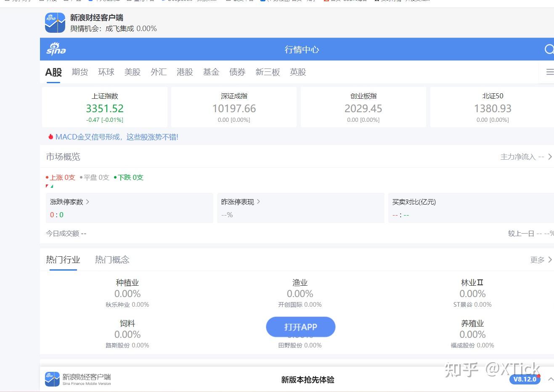Open the 创业板指 index card
The width and height of the screenshot is (554, 392).
[363, 107]
